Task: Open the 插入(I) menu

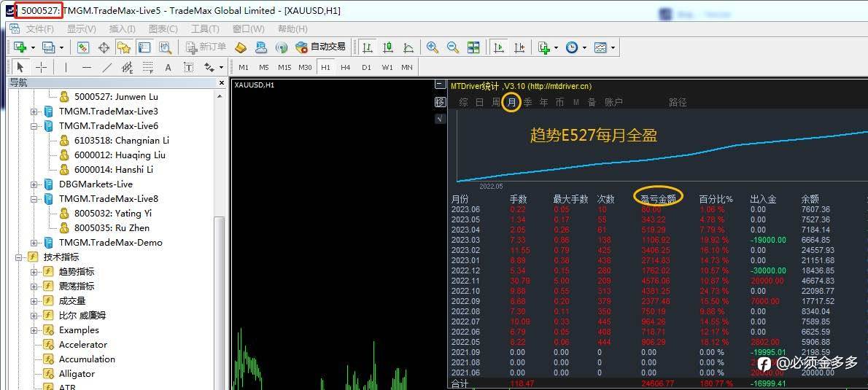Action: coord(123,28)
